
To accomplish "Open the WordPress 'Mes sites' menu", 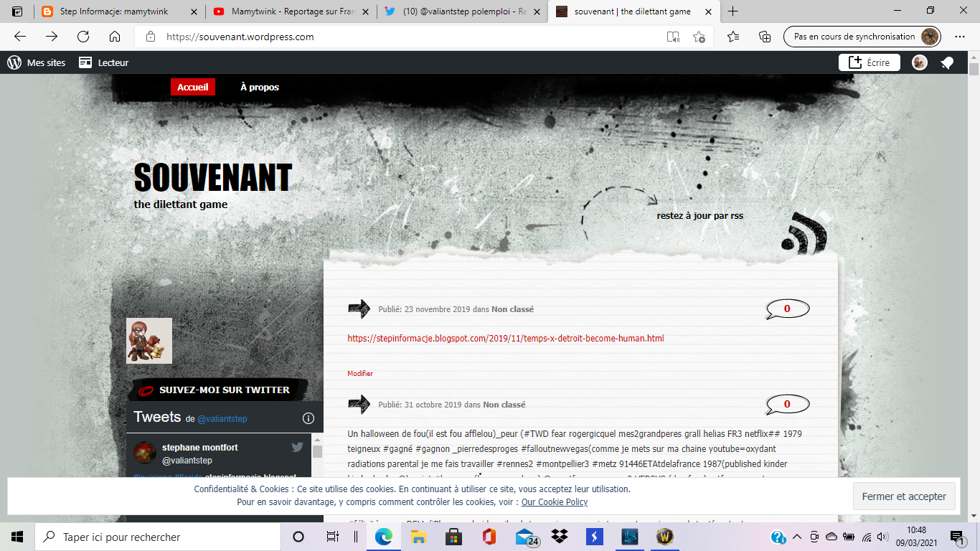I will pos(36,62).
